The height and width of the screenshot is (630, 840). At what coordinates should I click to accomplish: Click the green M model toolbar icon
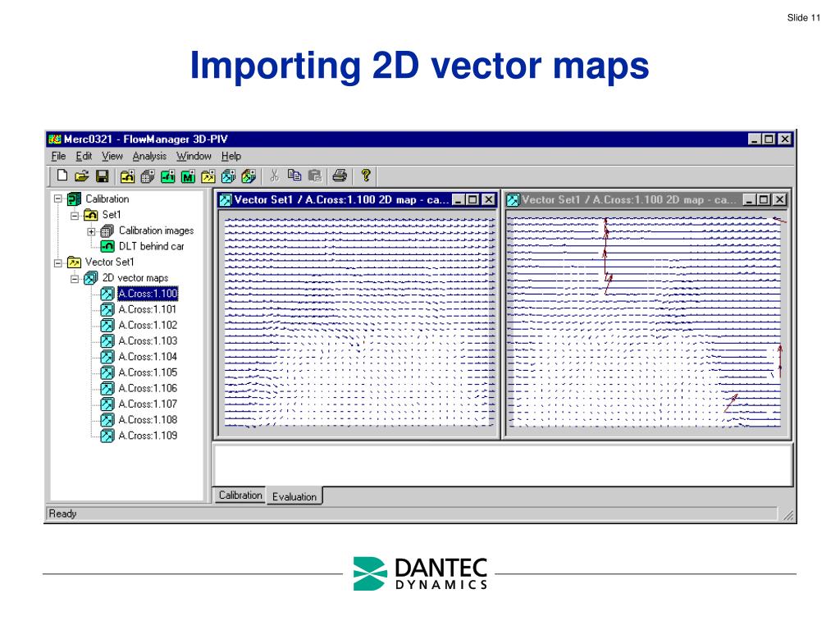(x=188, y=176)
